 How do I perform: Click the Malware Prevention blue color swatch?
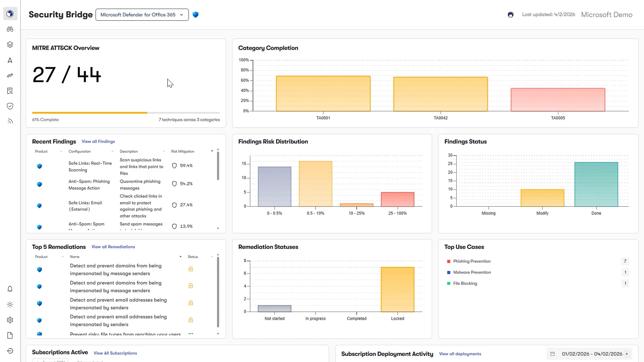pos(449,272)
